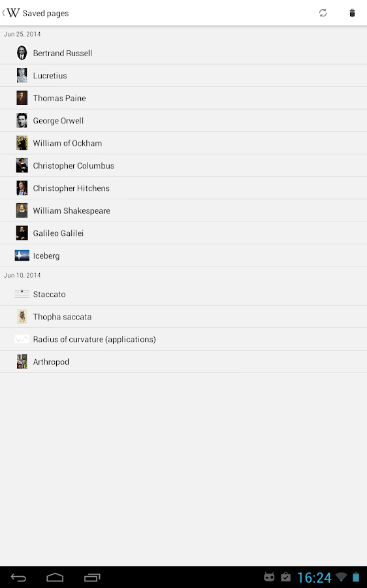Screen dimensions: 367x588
Task: Tap the William of Ockham thumbnail
Action: (22, 143)
